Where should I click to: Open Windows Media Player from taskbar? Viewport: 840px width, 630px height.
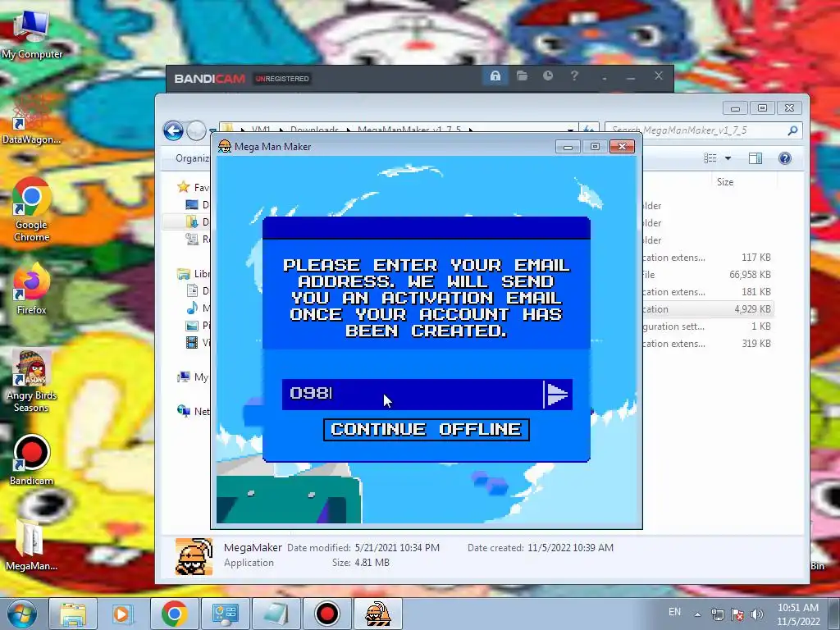[x=122, y=614]
